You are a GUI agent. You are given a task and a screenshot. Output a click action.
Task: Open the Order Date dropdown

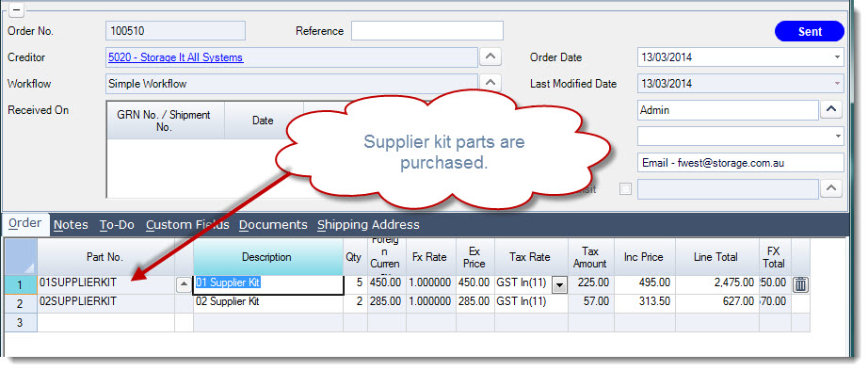tap(836, 57)
